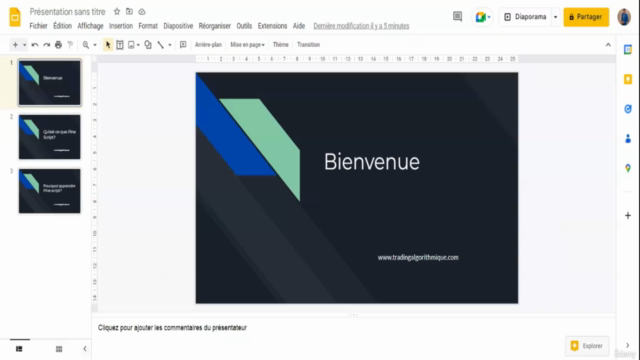Open the Diapositive menu
640x360 pixels.
point(178,26)
